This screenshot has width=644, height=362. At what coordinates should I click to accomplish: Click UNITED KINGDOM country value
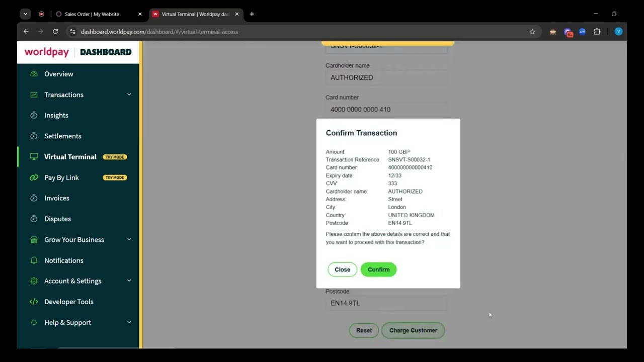411,215
